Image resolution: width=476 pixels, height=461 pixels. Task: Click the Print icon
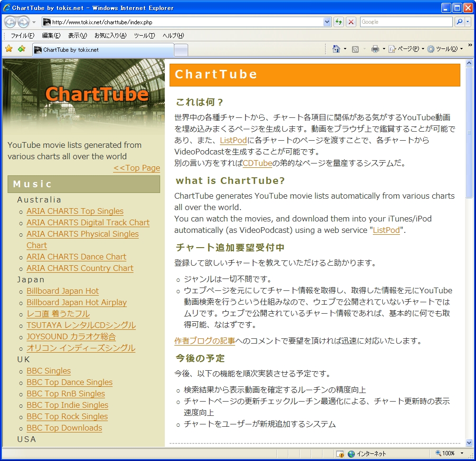pos(375,49)
